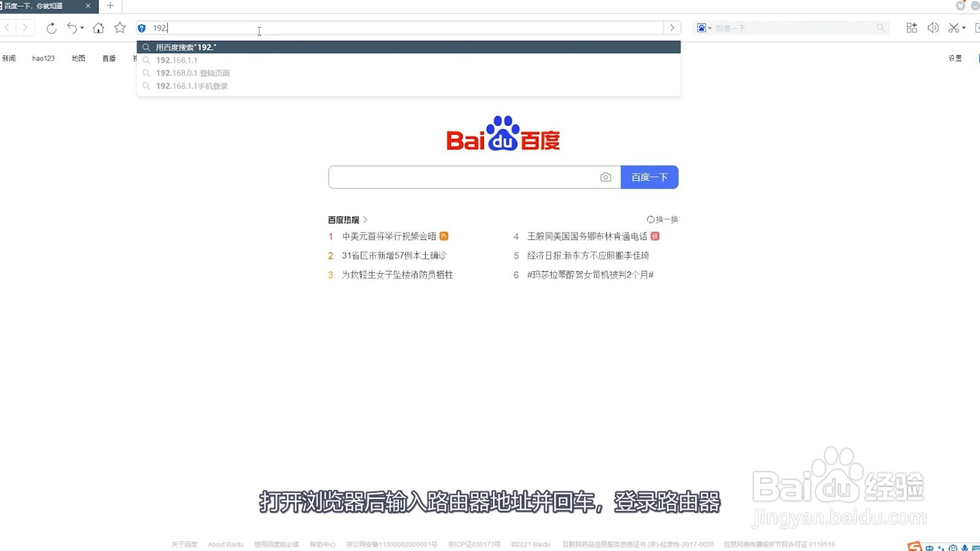Image resolution: width=980 pixels, height=551 pixels.
Task: Open the 直播 link
Action: point(109,58)
